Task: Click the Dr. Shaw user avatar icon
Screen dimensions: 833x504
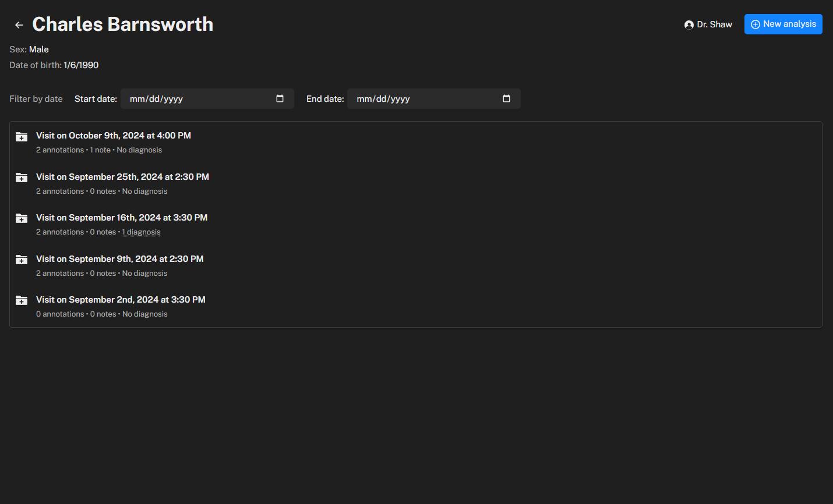Action: tap(689, 25)
